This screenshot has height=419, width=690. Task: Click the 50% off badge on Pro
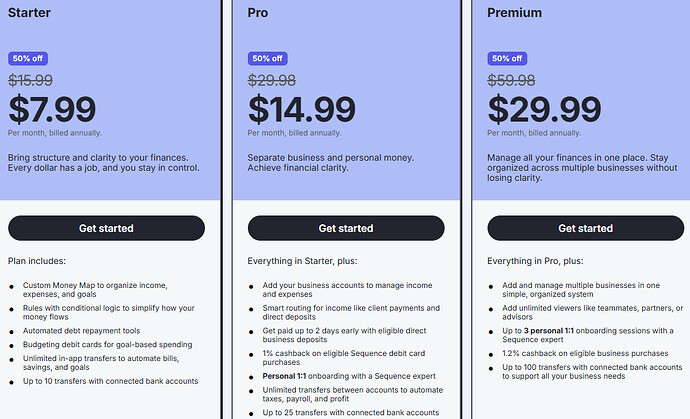click(x=267, y=58)
